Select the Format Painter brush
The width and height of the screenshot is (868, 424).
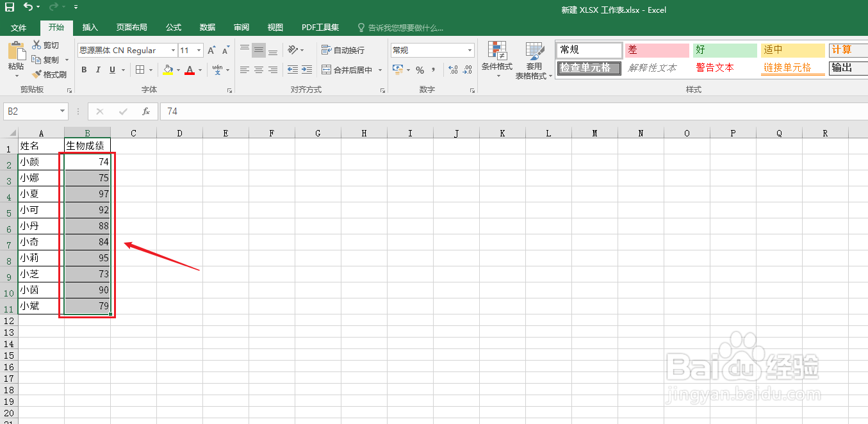(49, 74)
